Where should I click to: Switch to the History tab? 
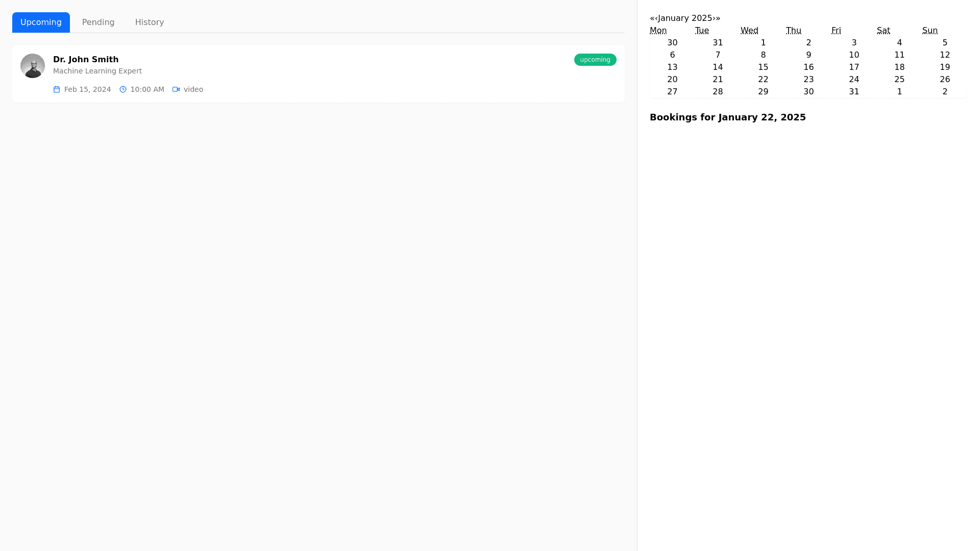[150, 22]
